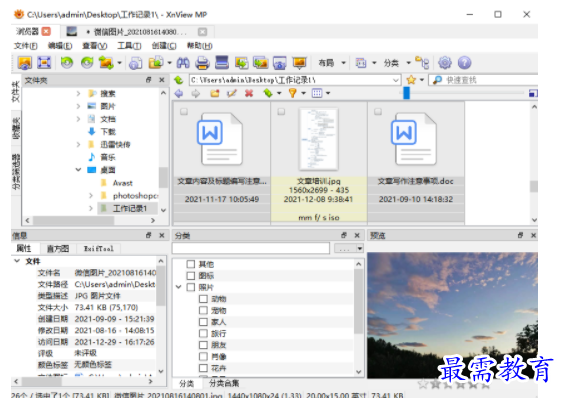This screenshot has height=401, width=562.
Task: Check the 宠物 category checkbox
Action: click(x=204, y=310)
